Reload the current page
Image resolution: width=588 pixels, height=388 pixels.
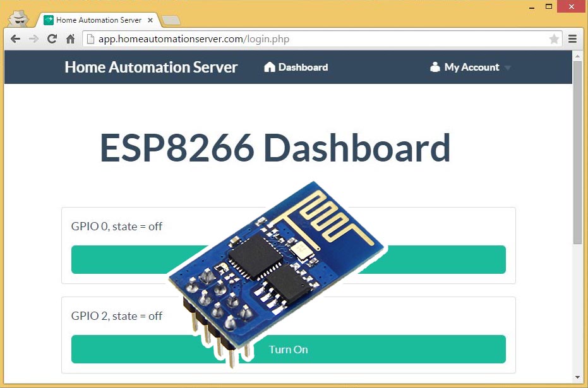pos(52,39)
